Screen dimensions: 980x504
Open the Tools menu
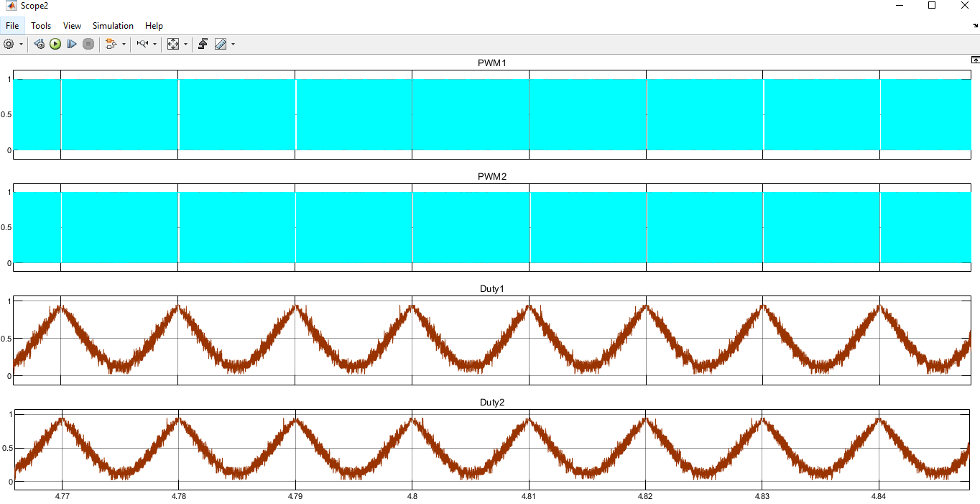coord(41,25)
